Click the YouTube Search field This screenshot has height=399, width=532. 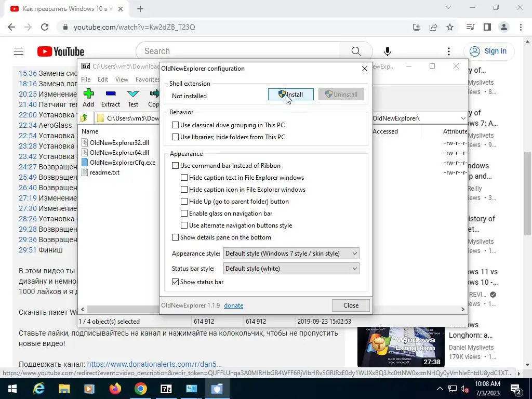237,51
